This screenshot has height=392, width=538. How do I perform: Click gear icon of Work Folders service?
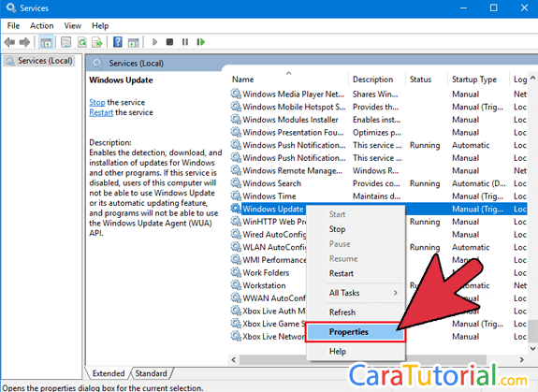pos(236,272)
